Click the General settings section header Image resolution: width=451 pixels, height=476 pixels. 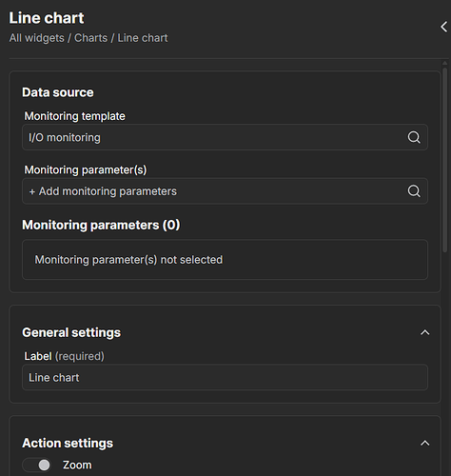tap(71, 332)
